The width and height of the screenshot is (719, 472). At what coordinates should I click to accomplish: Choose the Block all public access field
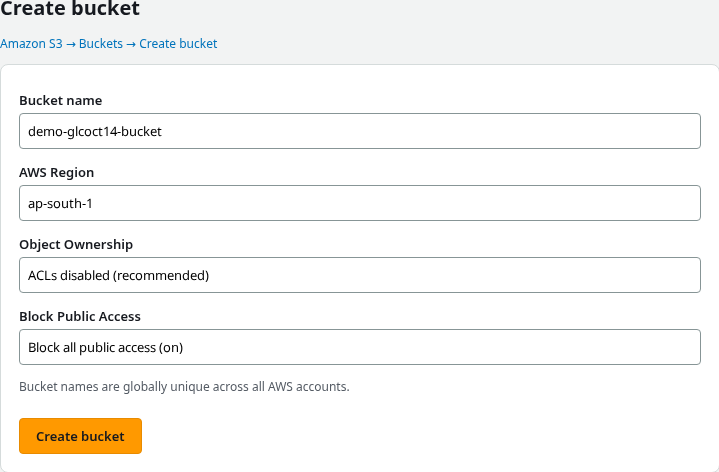tap(360, 347)
